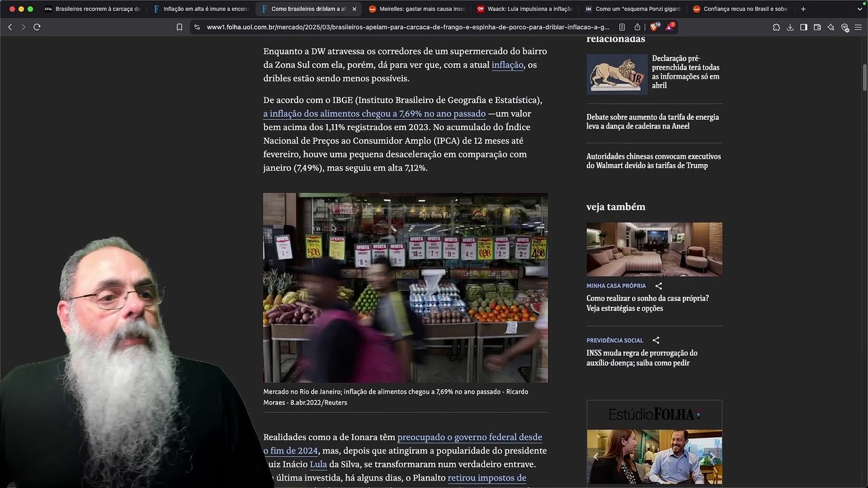The height and width of the screenshot is (488, 868).
Task: Open the lion IR thumbnail image
Action: point(616,74)
